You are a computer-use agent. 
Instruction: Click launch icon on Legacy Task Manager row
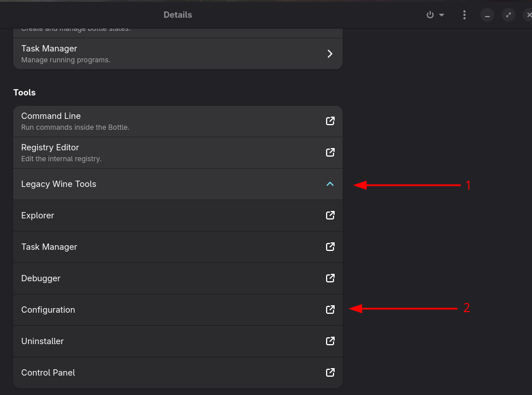pos(330,247)
